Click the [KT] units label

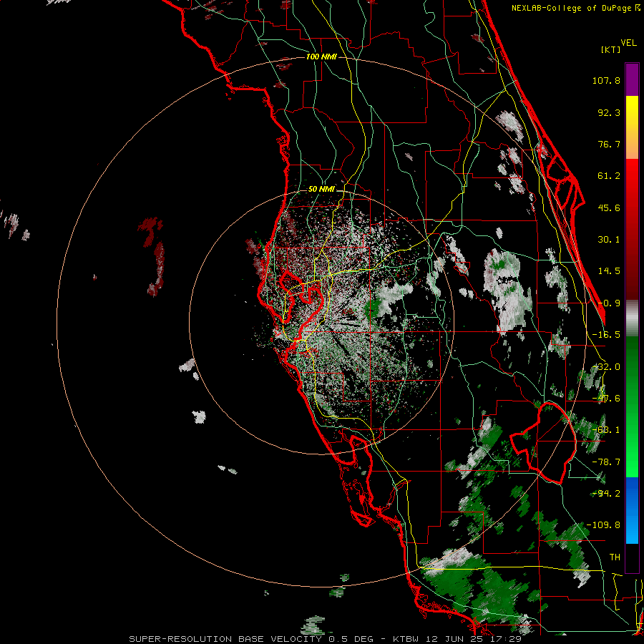pos(611,49)
